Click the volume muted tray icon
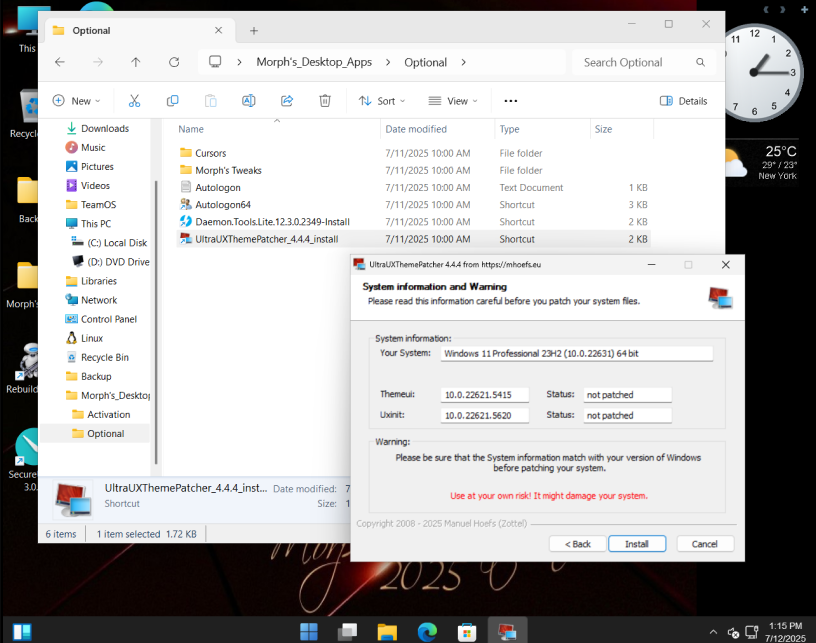816x643 pixels. pos(733,633)
